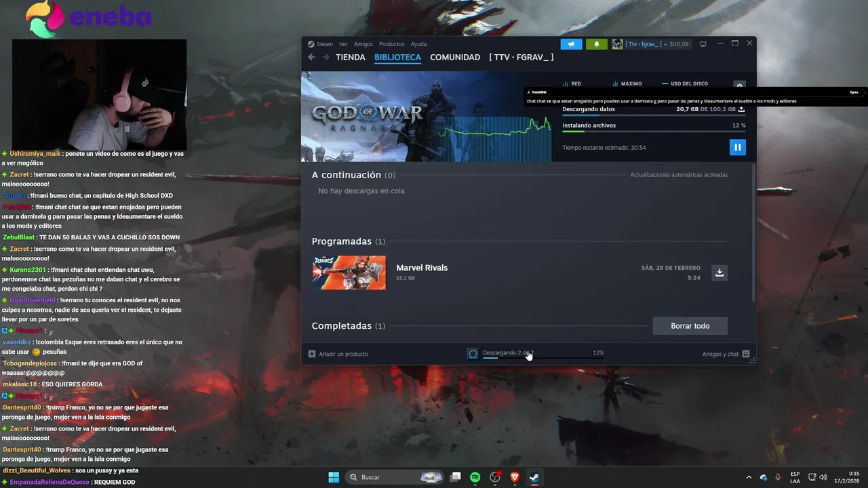This screenshot has height=488, width=868.
Task: Click Actualizaciones automáticas activadas text
Action: pyautogui.click(x=679, y=175)
